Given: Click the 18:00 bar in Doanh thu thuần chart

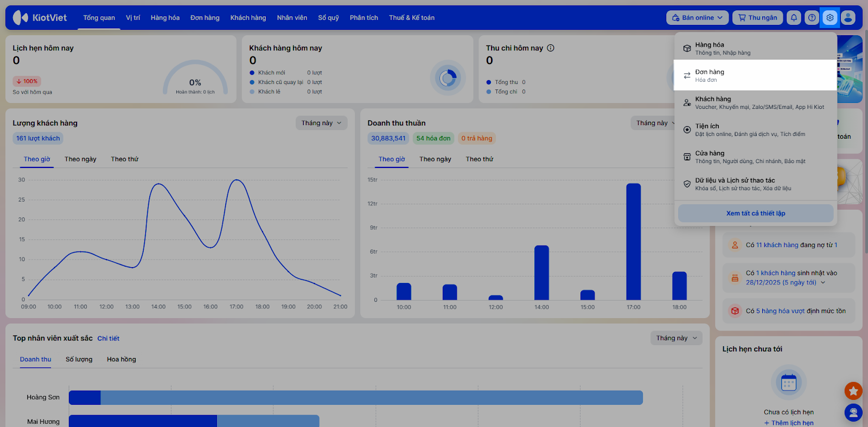Looking at the screenshot, I should (x=679, y=286).
